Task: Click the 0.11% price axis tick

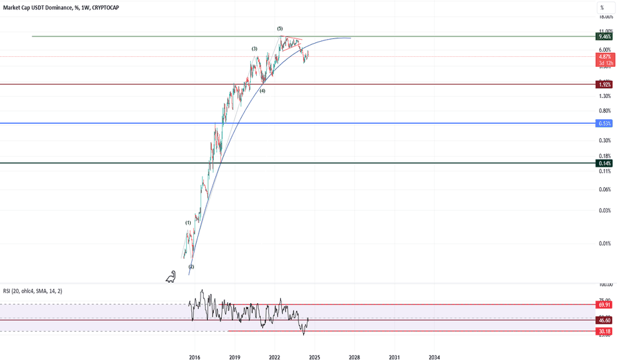Action: point(605,171)
